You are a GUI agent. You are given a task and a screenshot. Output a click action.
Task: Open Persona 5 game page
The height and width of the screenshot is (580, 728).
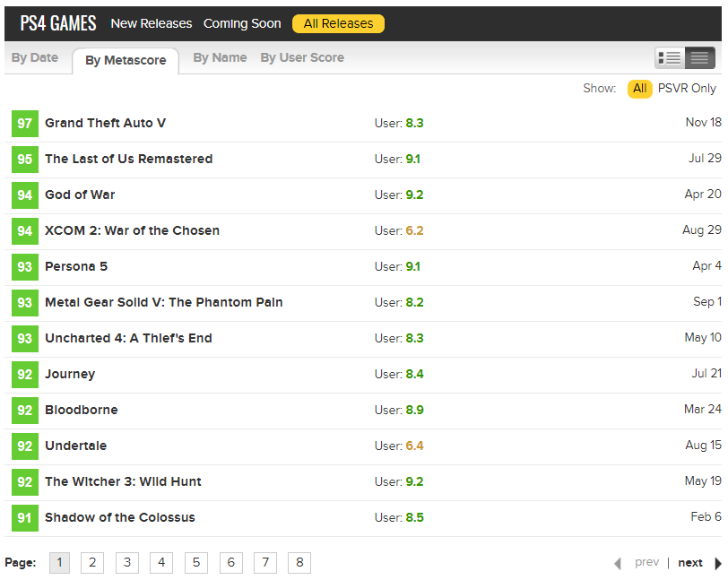pos(76,266)
